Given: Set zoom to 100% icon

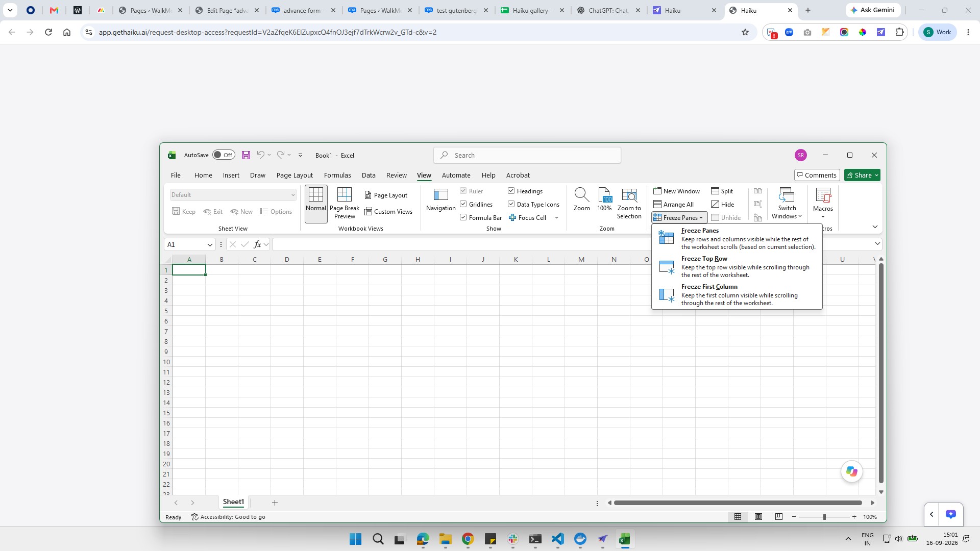Looking at the screenshot, I should pyautogui.click(x=604, y=200).
